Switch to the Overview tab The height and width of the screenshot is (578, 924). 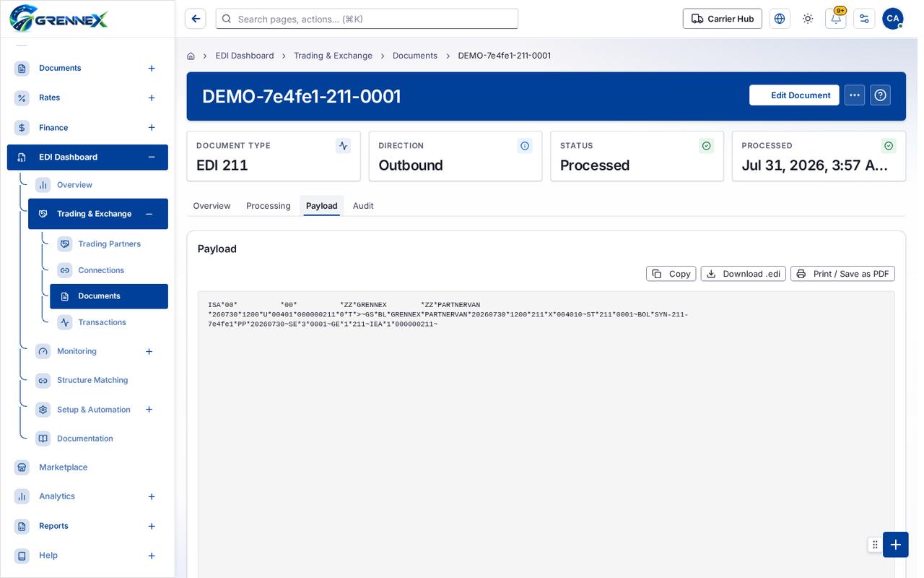click(212, 206)
